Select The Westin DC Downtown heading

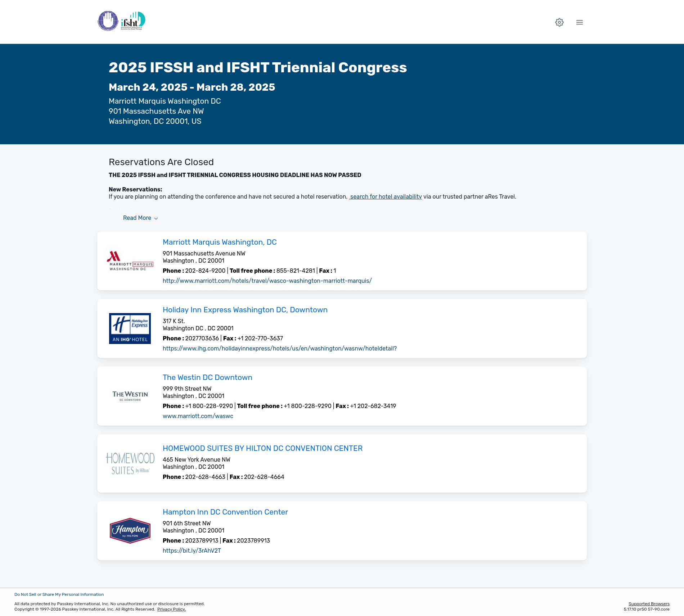(207, 377)
